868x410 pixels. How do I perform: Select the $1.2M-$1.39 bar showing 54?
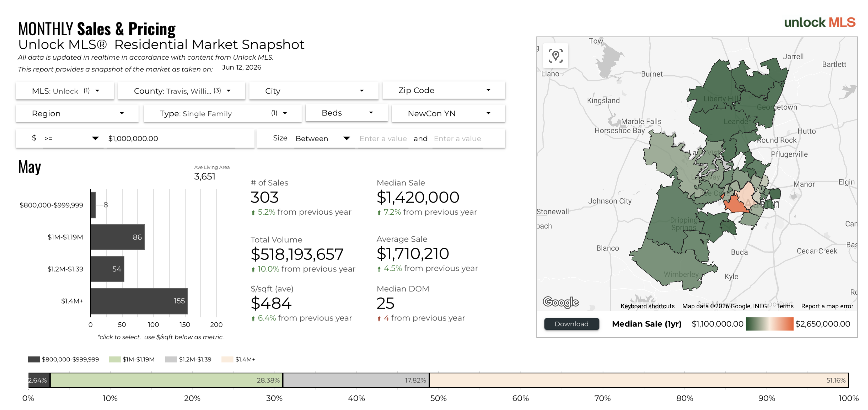(107, 269)
